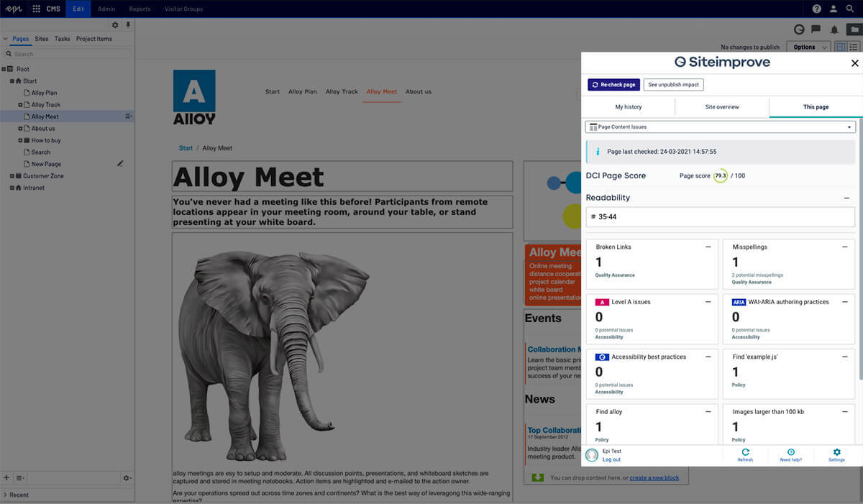863x504 pixels.
Task: Open the Options dropdown
Action: [x=809, y=47]
